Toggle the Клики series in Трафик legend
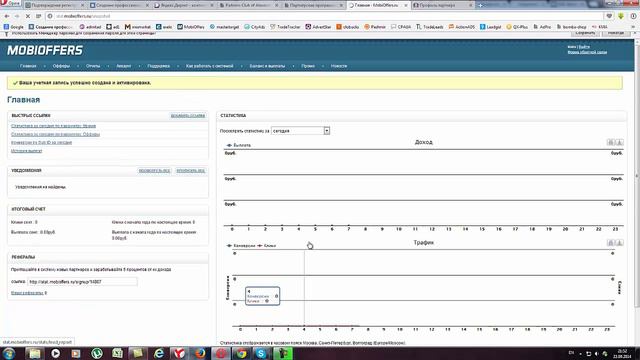 click(x=267, y=246)
